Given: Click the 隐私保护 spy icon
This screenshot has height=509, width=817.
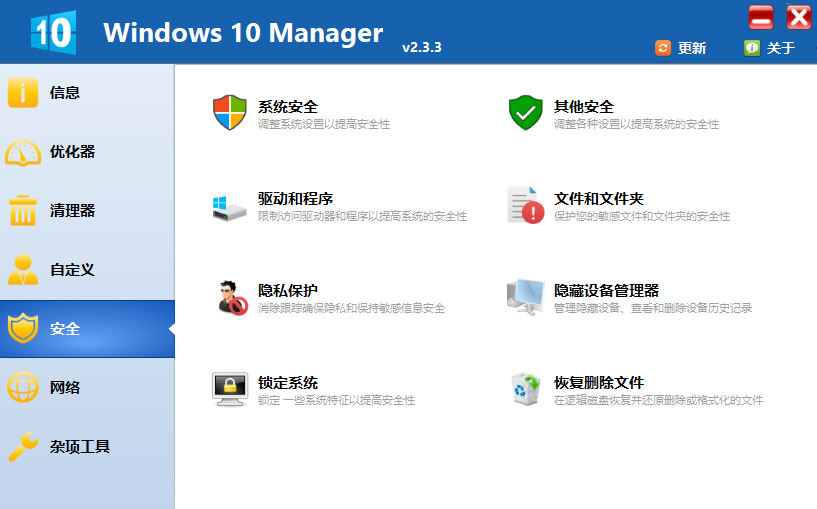Looking at the screenshot, I should 232,297.
